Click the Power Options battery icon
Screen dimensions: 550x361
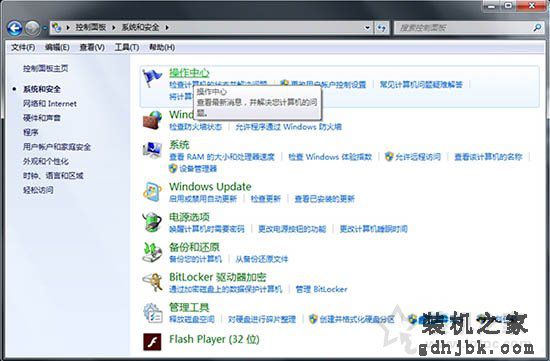click(x=152, y=222)
